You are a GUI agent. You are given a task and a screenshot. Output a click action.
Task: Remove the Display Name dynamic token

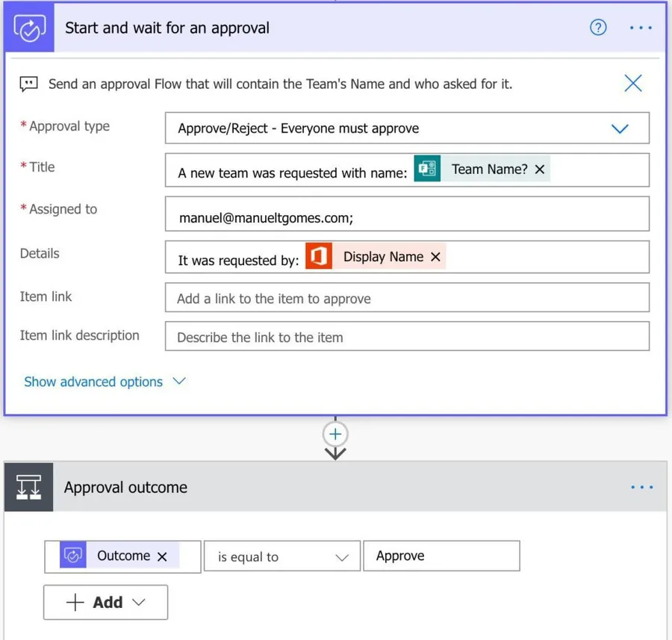click(x=435, y=257)
